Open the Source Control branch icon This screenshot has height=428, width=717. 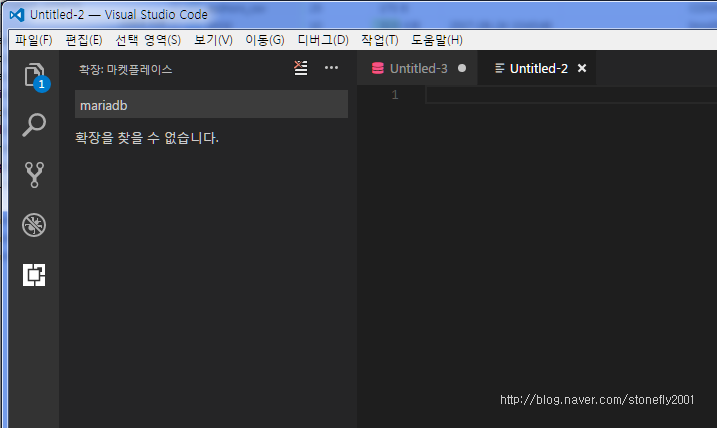(34, 175)
